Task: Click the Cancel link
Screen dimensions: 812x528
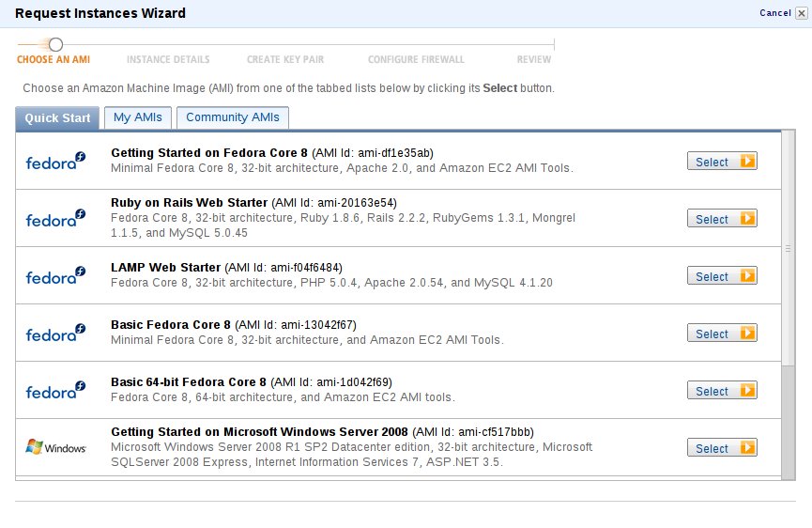Action: click(x=775, y=13)
